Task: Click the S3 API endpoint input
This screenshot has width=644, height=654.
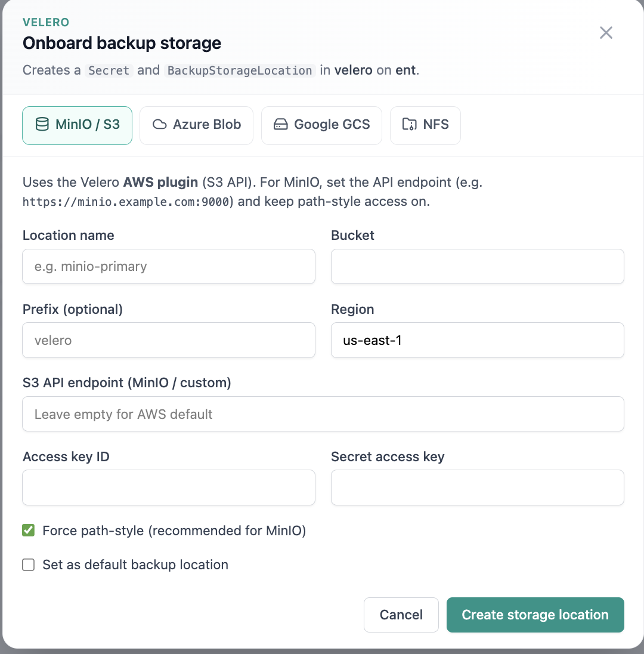Action: coord(323,414)
